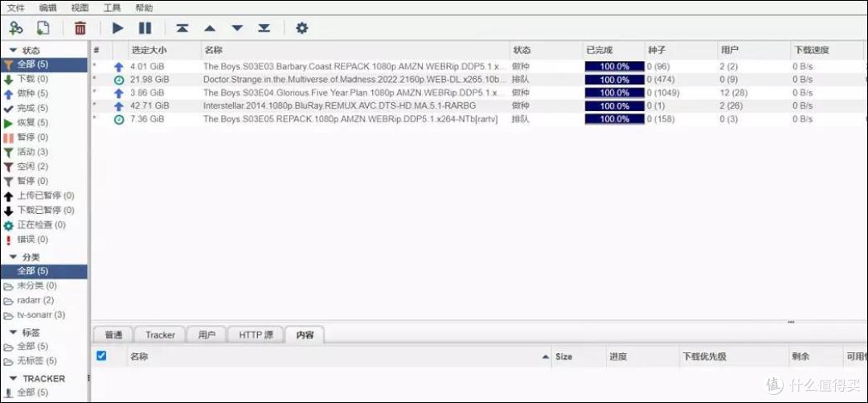Toggle the select-all checkbox in content panel

[101, 356]
